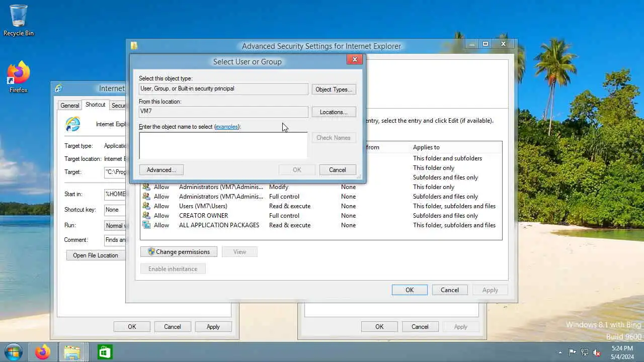
Task: Maximize the Advanced Security Settings window
Action: [x=486, y=44]
